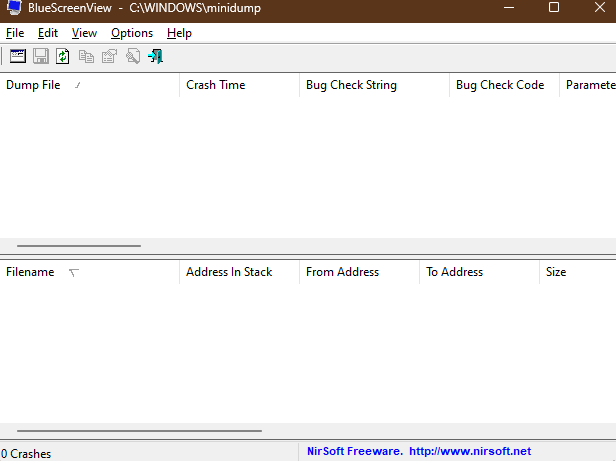
Task: Click the '0 Crashes' status bar text
Action: pos(26,454)
